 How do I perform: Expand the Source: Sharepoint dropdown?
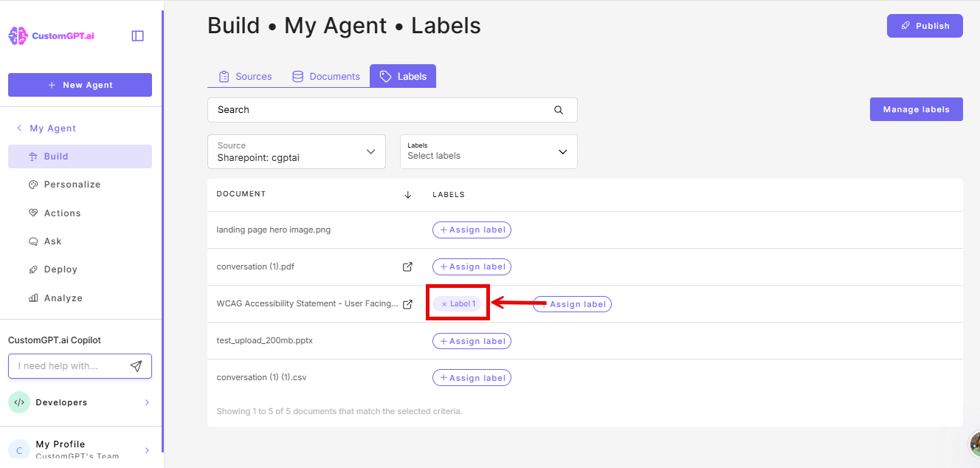click(297, 151)
